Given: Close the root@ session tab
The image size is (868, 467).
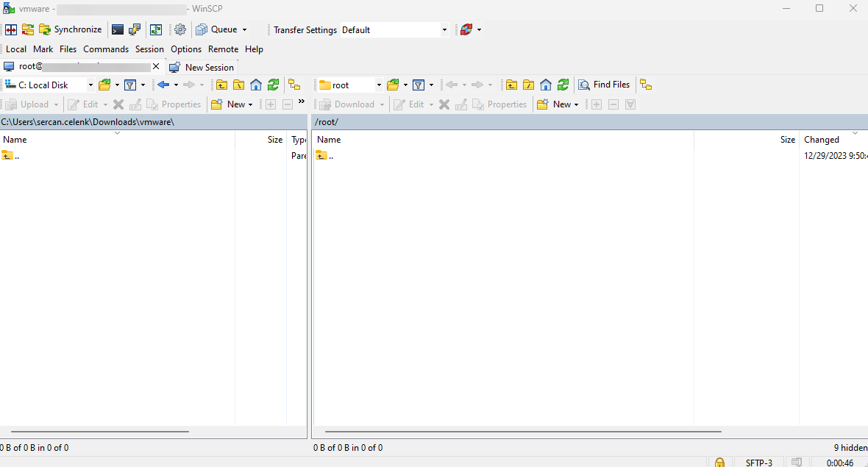Looking at the screenshot, I should point(156,66).
